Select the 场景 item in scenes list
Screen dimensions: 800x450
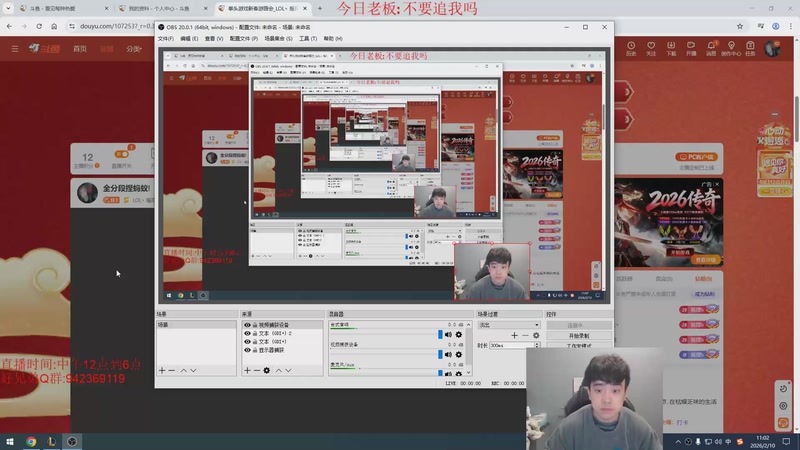[x=196, y=325]
